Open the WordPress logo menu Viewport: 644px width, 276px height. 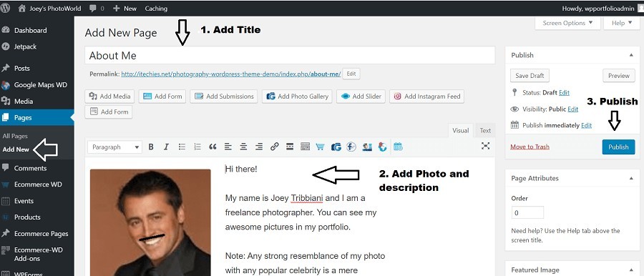click(5, 8)
